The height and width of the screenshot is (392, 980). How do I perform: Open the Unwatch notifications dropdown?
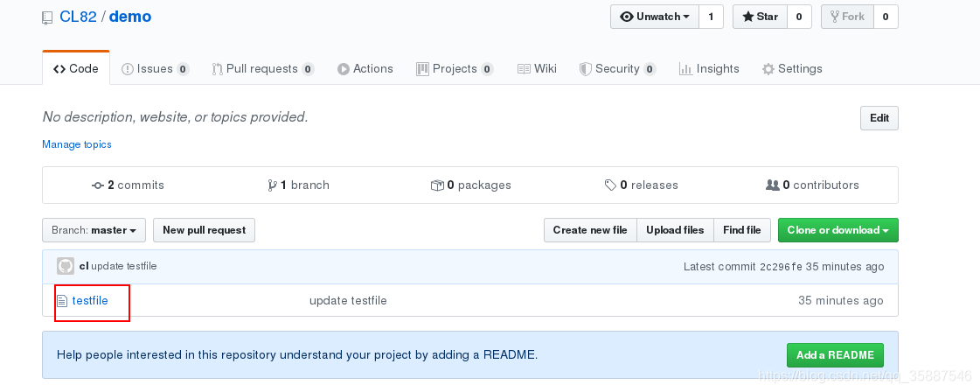(655, 17)
